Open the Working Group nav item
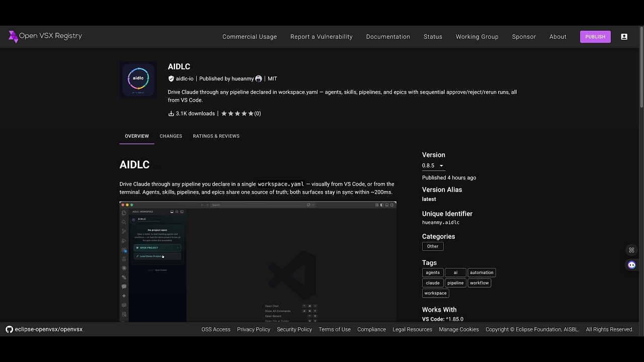The width and height of the screenshot is (644, 362). click(477, 37)
